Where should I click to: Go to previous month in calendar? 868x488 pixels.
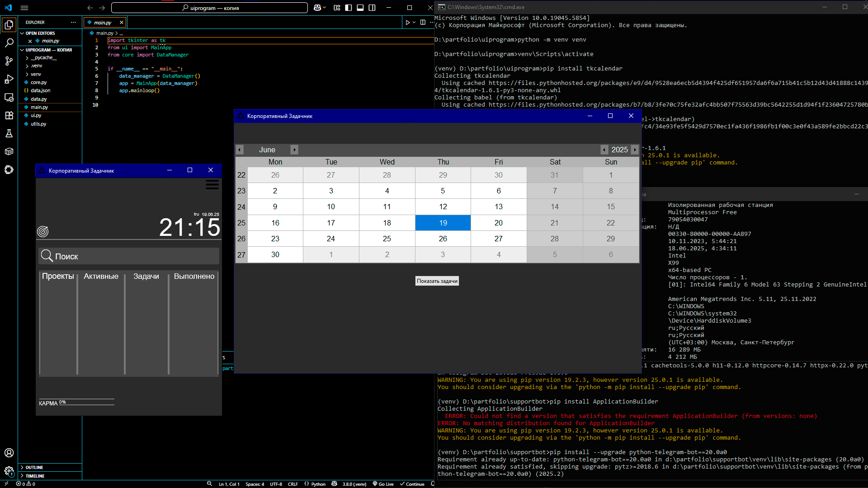click(240, 150)
